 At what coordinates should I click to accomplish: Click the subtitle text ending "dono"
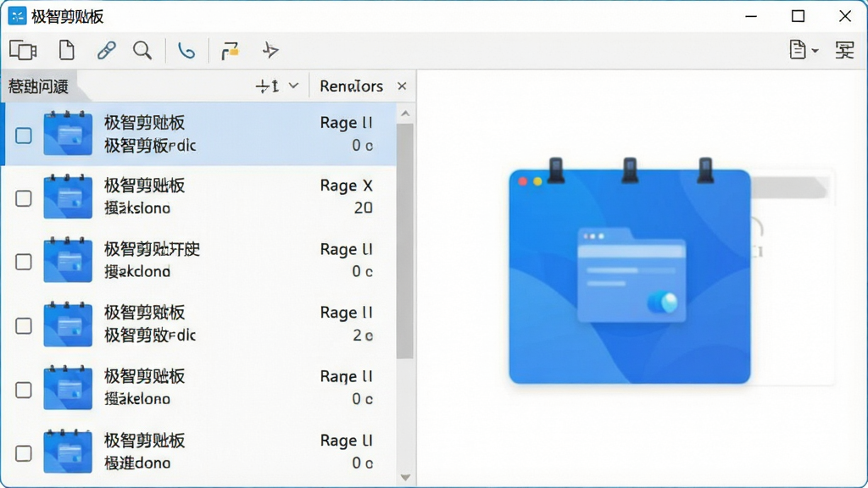tap(137, 463)
